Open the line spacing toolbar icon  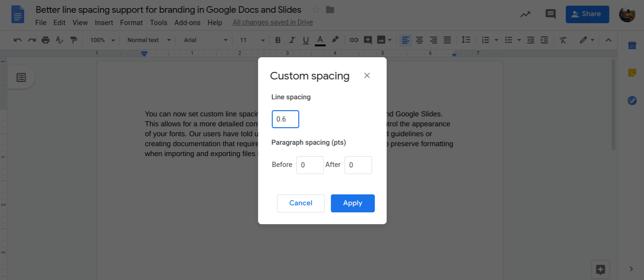tap(466, 40)
